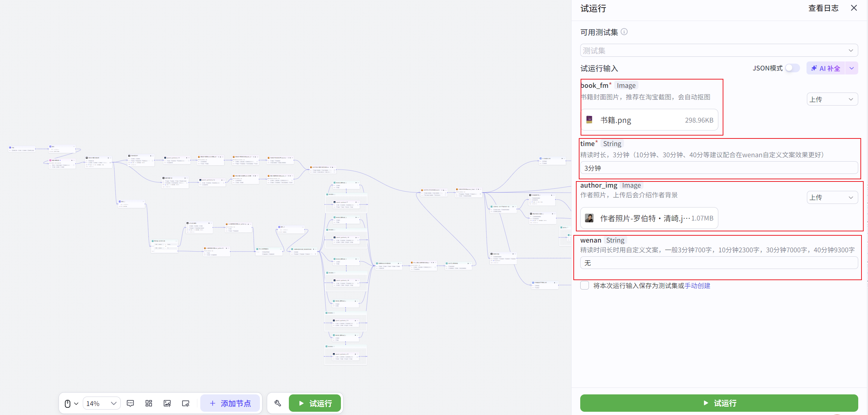The height and width of the screenshot is (415, 868).
Task: Open the wrench debug tool
Action: point(278,403)
